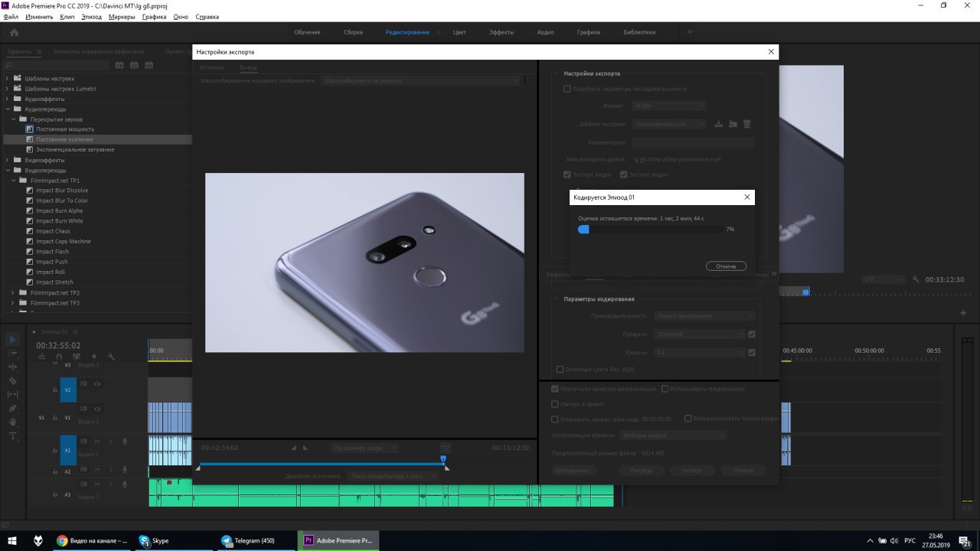
Task: Click the Экспорт button in export dialog
Action: (692, 470)
